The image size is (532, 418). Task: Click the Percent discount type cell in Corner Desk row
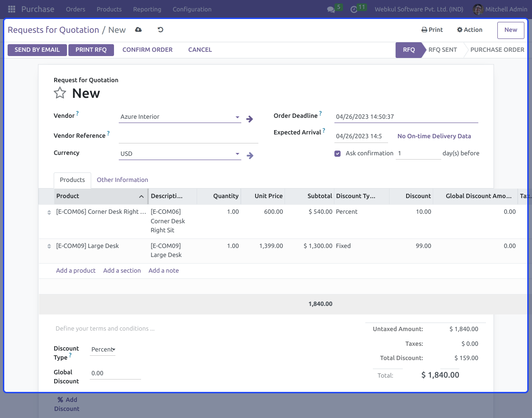(x=347, y=212)
